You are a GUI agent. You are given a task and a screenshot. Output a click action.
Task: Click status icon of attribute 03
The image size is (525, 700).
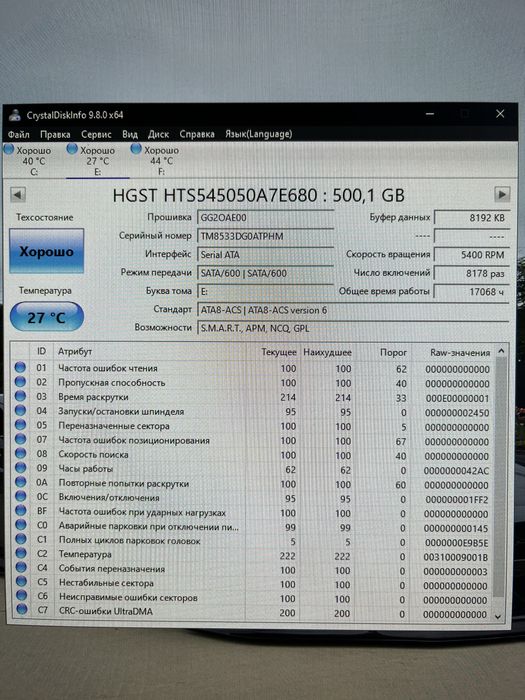(x=20, y=396)
